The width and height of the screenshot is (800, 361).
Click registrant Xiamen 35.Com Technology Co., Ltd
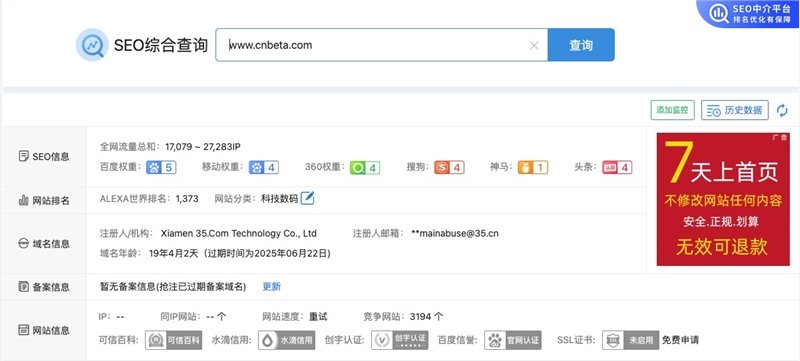click(x=239, y=234)
